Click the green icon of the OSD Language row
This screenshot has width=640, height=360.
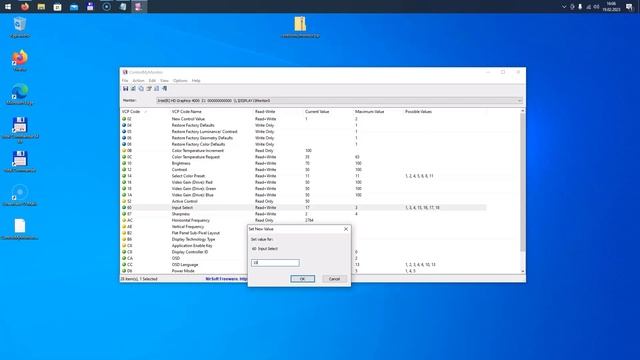coord(124,264)
